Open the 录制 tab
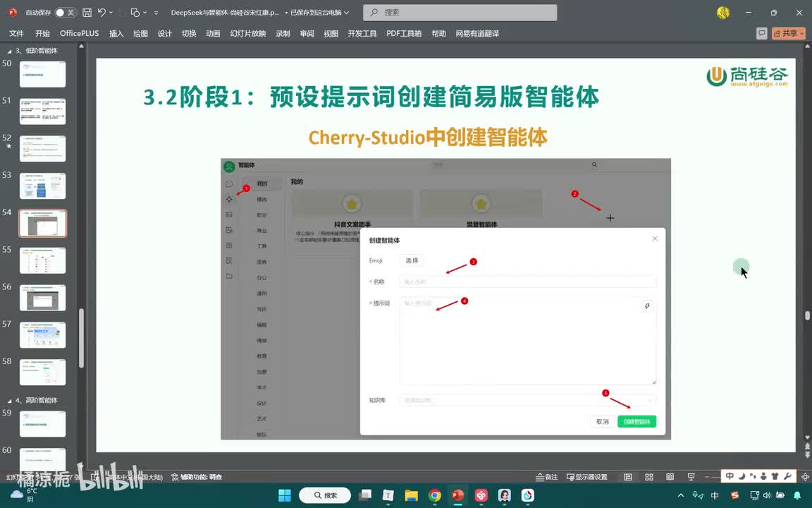This screenshot has width=812, height=508. coord(283,33)
